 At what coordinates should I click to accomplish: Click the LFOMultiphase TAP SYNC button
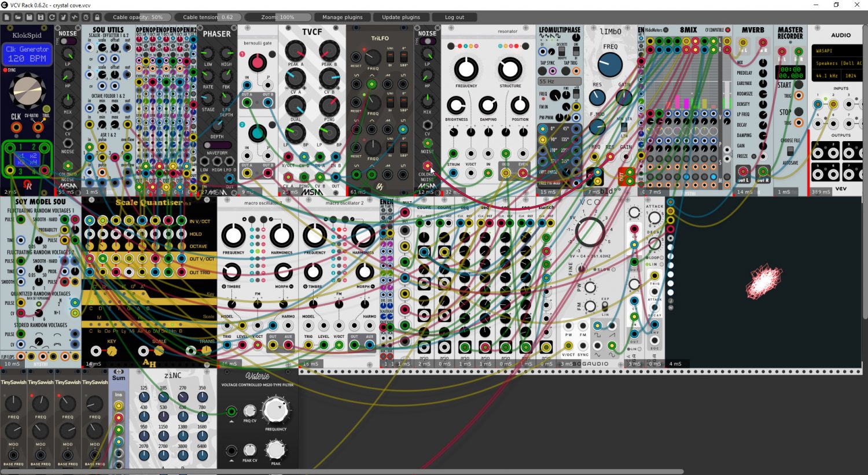point(542,71)
